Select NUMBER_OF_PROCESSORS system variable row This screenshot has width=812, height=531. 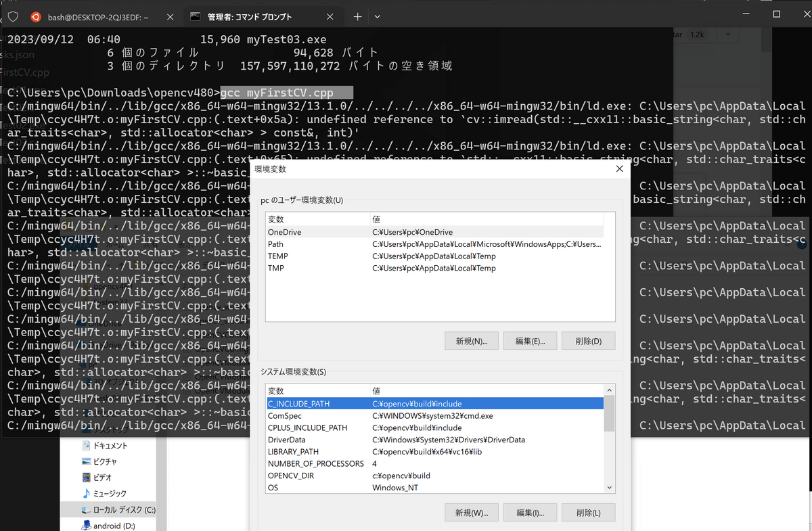pos(434,463)
